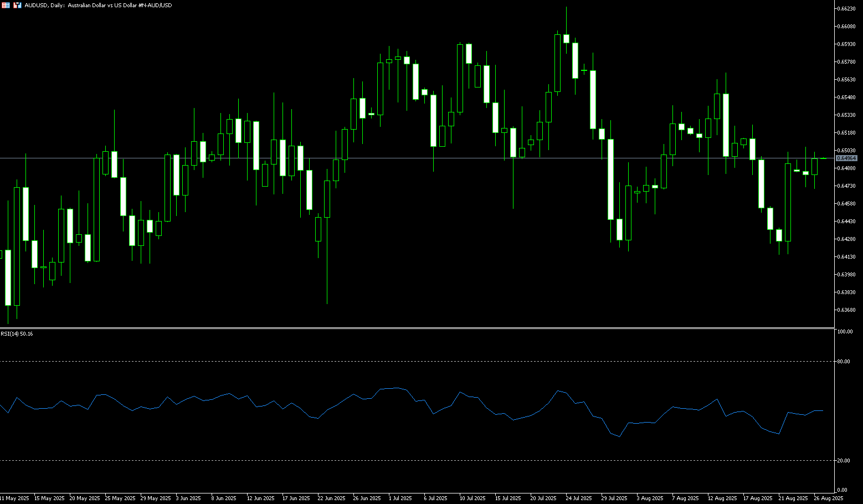
Task: Click the 0.63680 price axis label
Action: point(847,310)
